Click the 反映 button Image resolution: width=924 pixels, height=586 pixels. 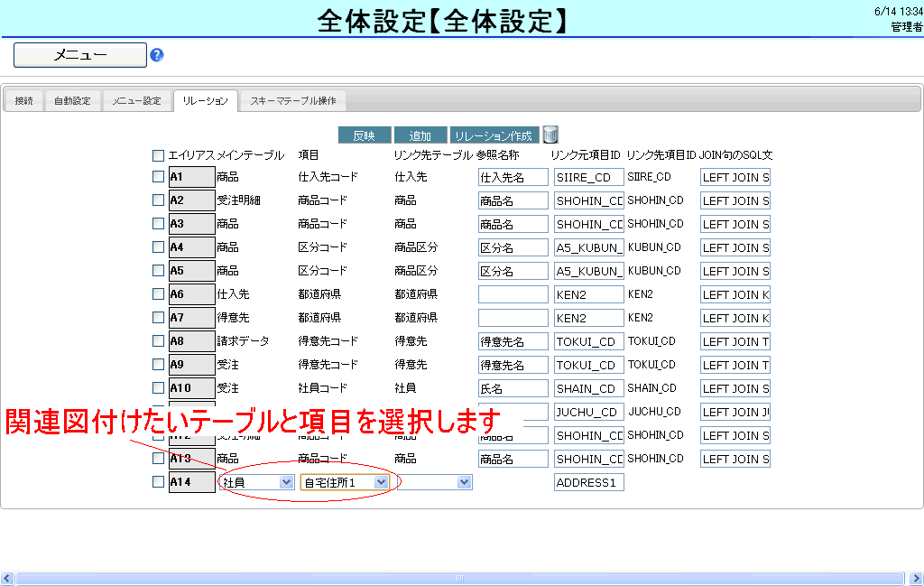point(365,135)
